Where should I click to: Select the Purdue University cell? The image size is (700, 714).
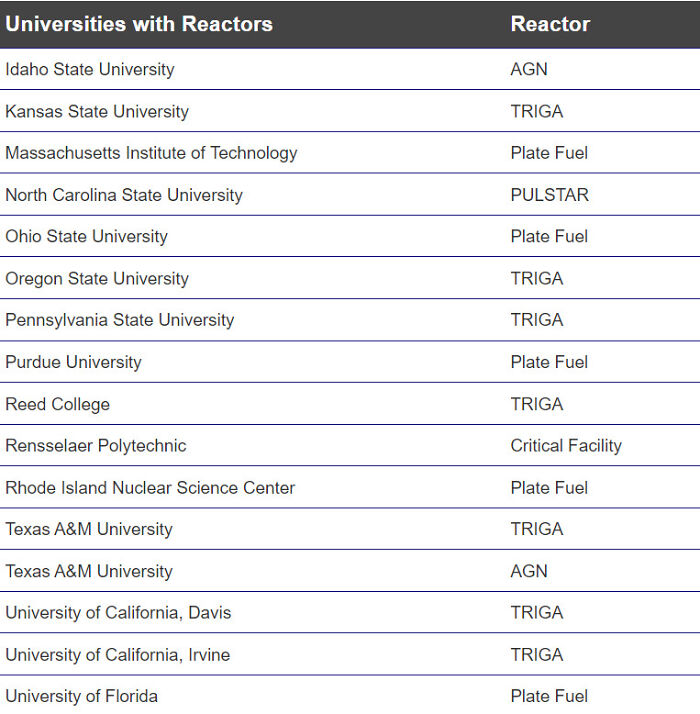(73, 362)
